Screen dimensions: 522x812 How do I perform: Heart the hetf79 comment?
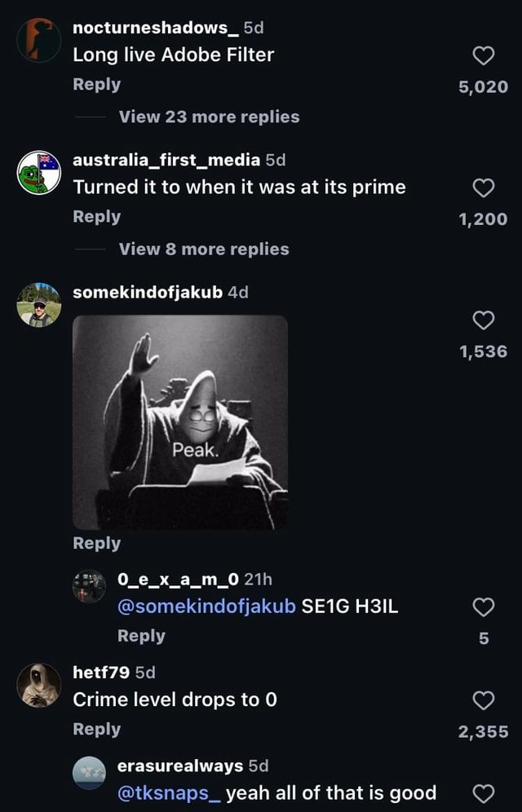(x=484, y=700)
